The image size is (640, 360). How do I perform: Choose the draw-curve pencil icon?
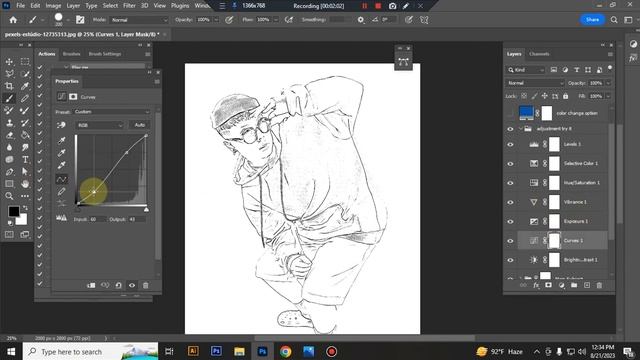point(62,191)
